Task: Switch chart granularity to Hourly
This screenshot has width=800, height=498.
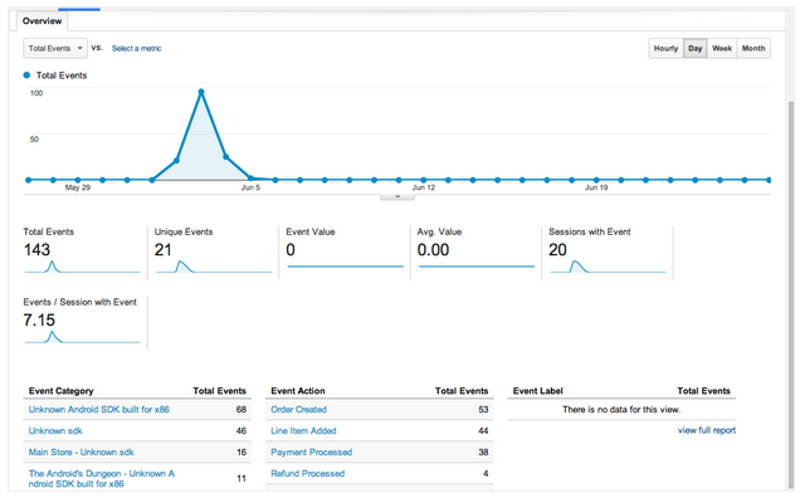Action: tap(666, 48)
